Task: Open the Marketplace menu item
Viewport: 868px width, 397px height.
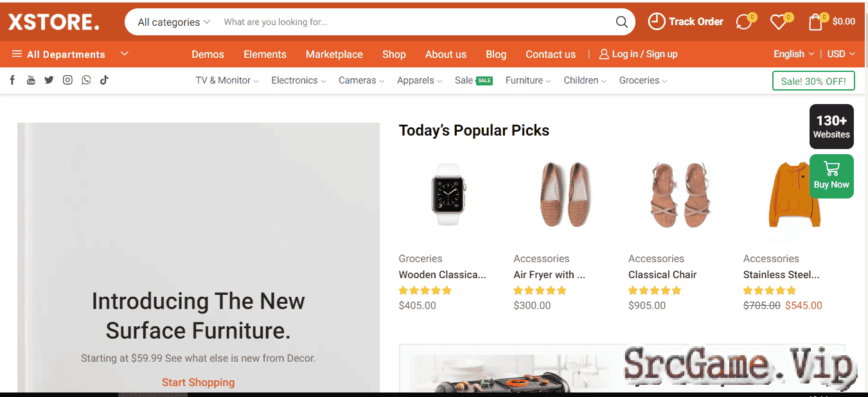Action: click(334, 54)
